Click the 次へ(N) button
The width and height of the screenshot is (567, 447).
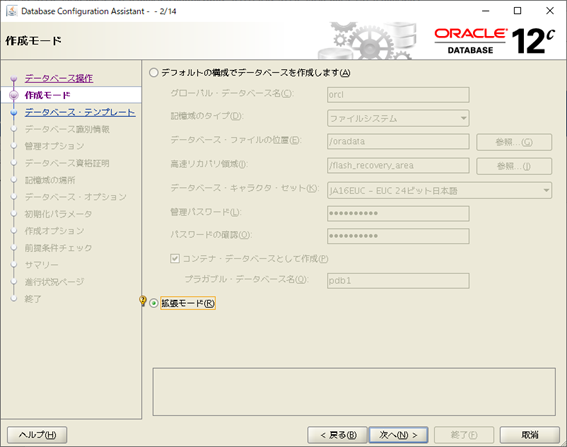398,435
